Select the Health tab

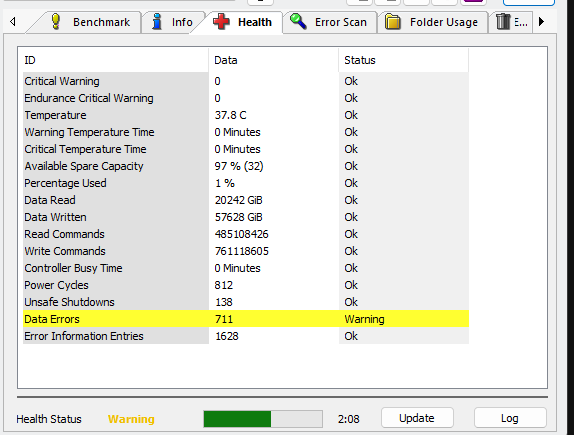[243, 22]
